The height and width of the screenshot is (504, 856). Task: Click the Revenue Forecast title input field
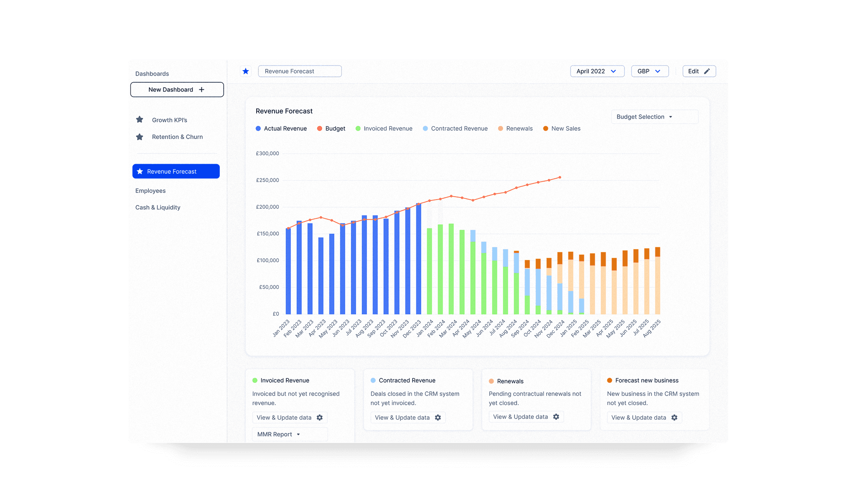point(300,71)
